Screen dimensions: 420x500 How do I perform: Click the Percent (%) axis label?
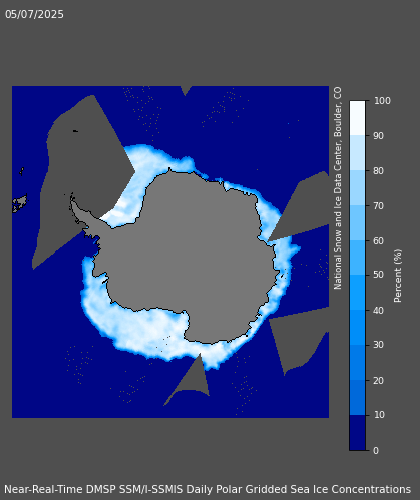pyautogui.click(x=398, y=276)
